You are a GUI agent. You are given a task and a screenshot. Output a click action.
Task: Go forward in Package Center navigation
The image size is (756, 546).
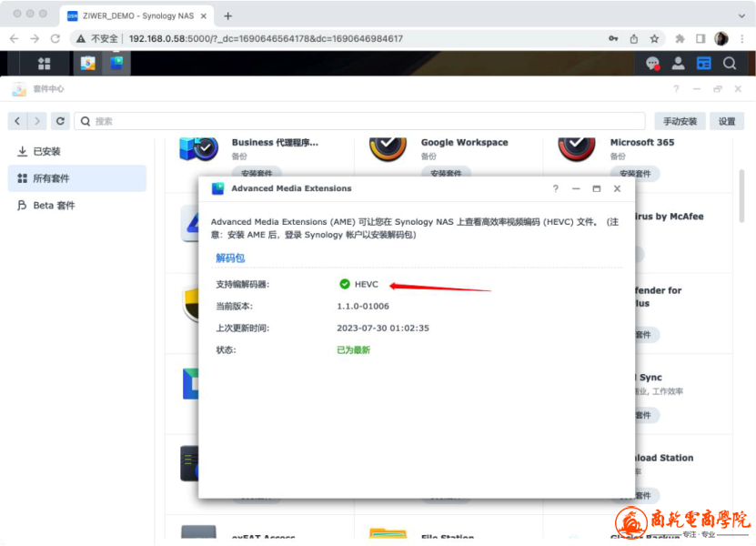[37, 121]
